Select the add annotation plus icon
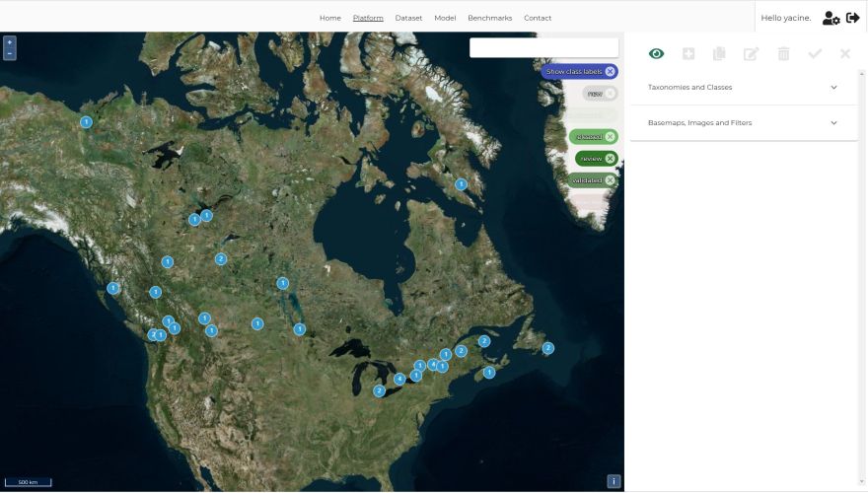Screen dimensions: 868x493 click(x=688, y=53)
